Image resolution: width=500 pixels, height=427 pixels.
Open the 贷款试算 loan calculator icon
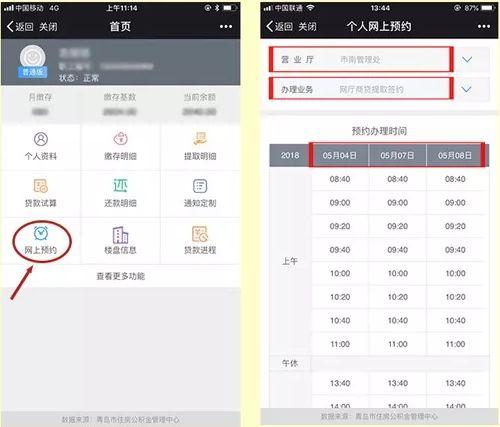(x=41, y=186)
